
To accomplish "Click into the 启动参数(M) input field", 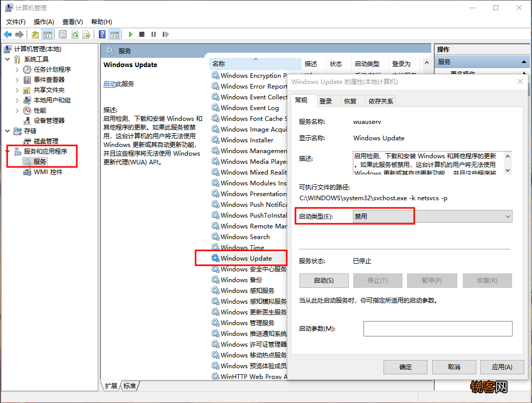I will point(438,329).
